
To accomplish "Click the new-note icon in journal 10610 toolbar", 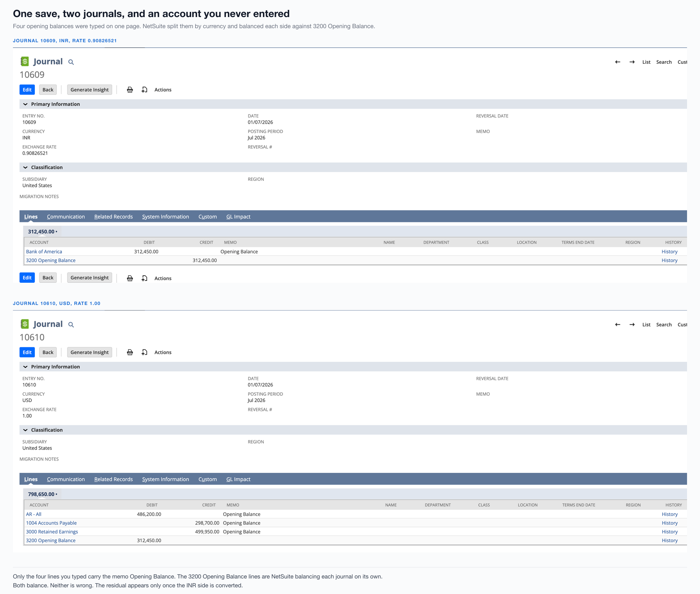I will click(144, 352).
